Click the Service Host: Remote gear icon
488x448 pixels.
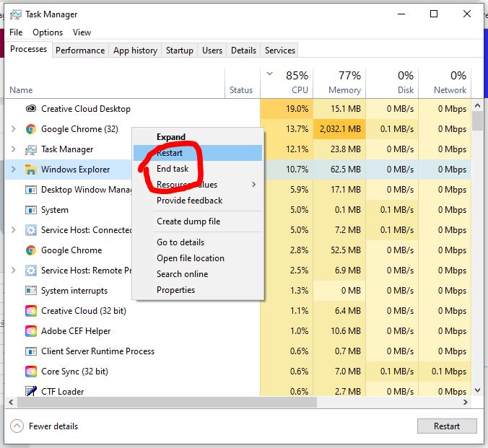tap(31, 271)
